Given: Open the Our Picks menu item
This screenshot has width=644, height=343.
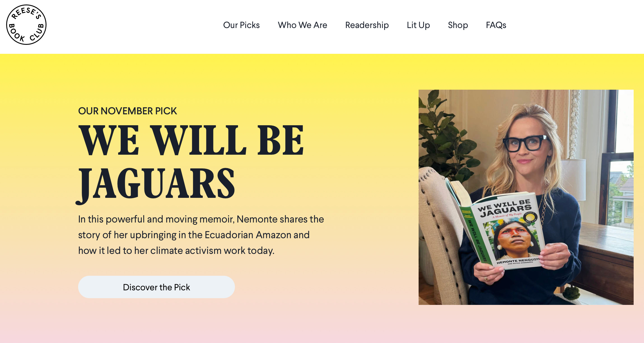Looking at the screenshot, I should (241, 25).
